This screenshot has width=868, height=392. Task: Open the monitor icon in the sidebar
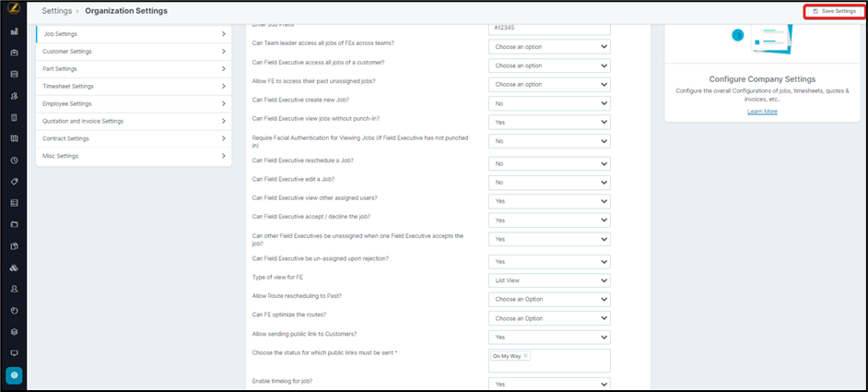tap(14, 353)
